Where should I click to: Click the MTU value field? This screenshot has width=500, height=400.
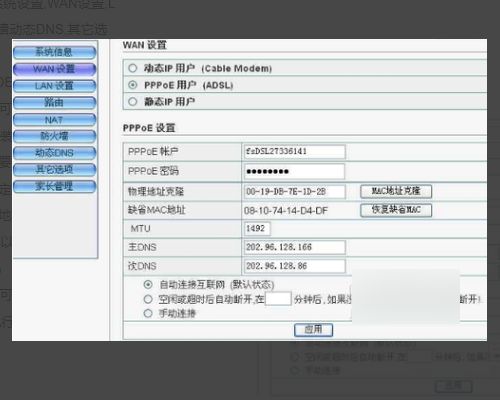pyautogui.click(x=257, y=229)
